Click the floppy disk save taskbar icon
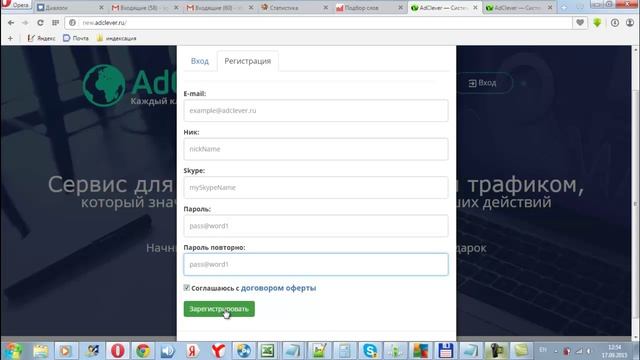 coord(446,351)
